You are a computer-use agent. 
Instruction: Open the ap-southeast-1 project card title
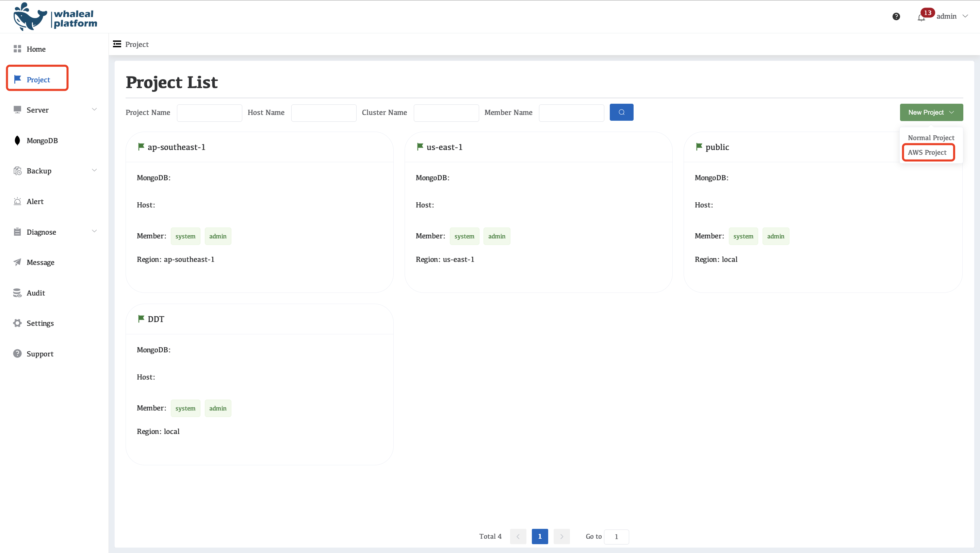point(176,147)
